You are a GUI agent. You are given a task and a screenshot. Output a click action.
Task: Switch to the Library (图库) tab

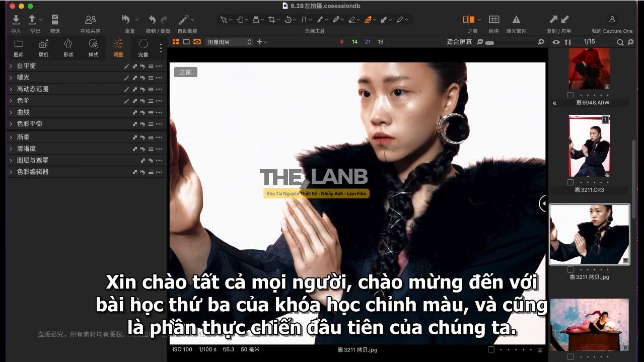pos(19,46)
